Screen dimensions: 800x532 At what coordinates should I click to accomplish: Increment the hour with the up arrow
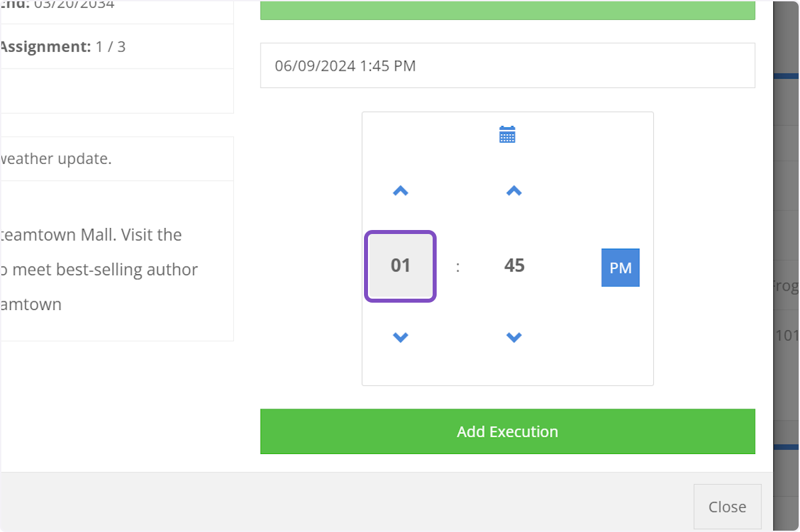point(400,191)
